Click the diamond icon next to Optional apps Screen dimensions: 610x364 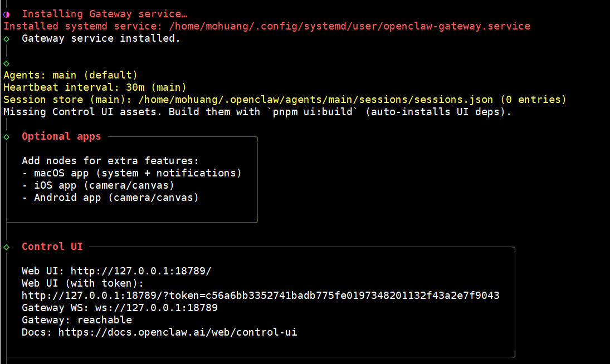[x=7, y=137]
